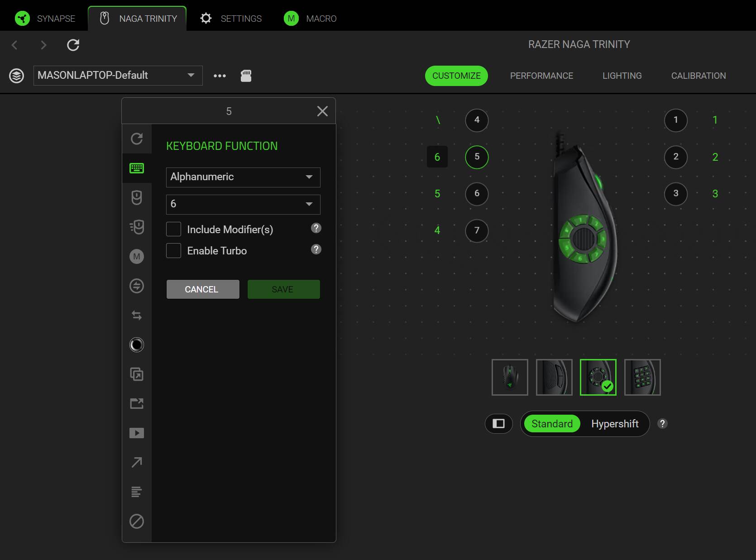This screenshot has width=756, height=560.
Task: Click the help icon next to Hypershift
Action: pyautogui.click(x=662, y=424)
